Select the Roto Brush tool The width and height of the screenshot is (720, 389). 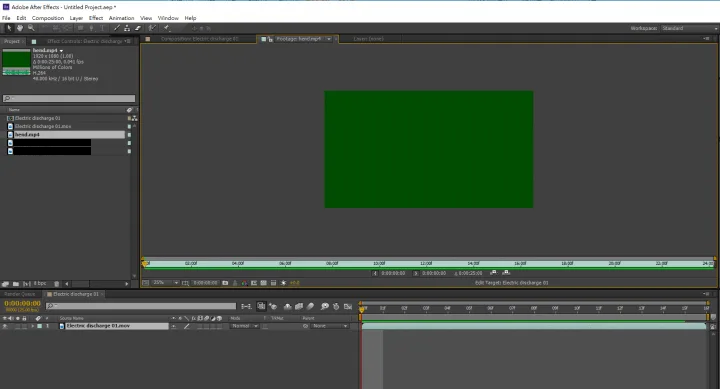(152, 28)
